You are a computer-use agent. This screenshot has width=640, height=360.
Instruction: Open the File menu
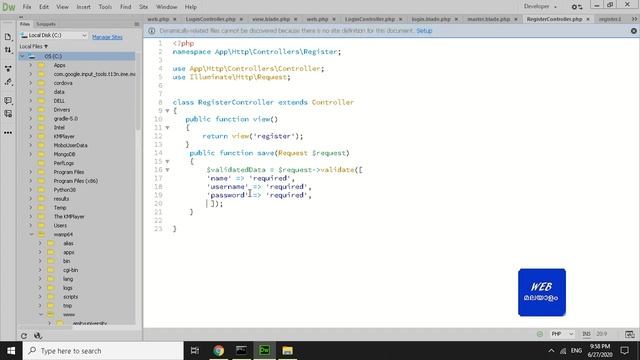(x=27, y=7)
